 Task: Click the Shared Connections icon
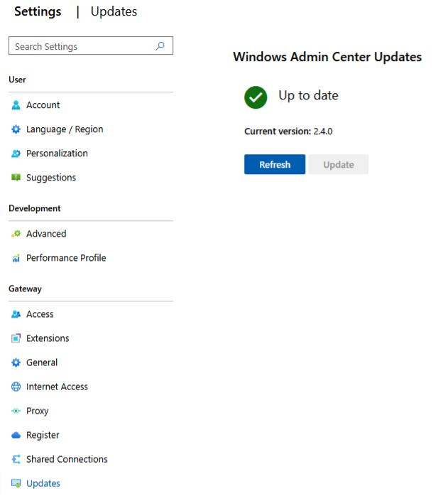click(16, 459)
